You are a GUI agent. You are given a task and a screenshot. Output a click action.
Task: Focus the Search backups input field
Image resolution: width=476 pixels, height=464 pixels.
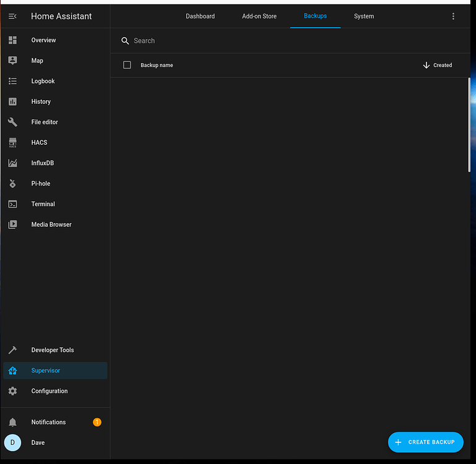click(290, 41)
